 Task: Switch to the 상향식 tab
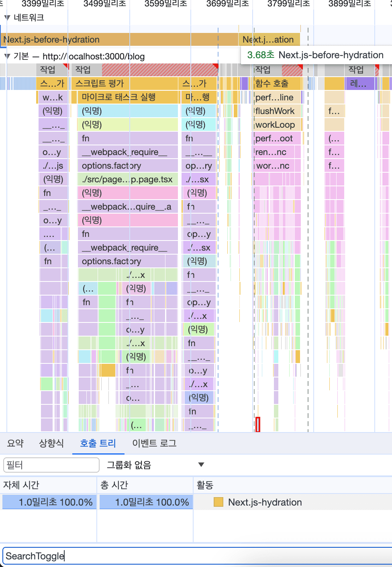[51, 443]
